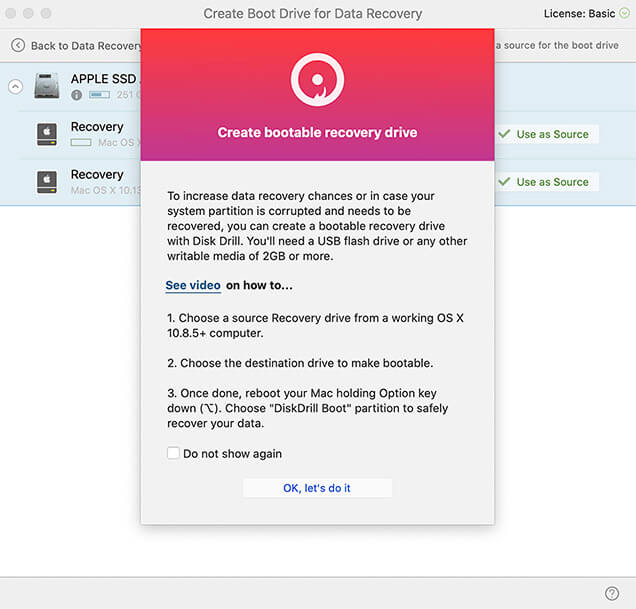Click first Recovery partition usage bar
Screen dimensions: 636x609
[x=81, y=142]
